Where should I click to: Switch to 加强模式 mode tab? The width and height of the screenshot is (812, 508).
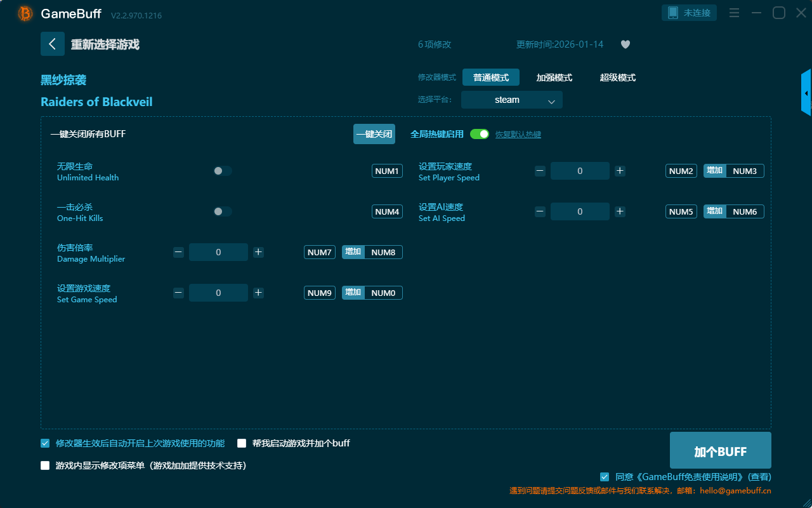pos(554,77)
